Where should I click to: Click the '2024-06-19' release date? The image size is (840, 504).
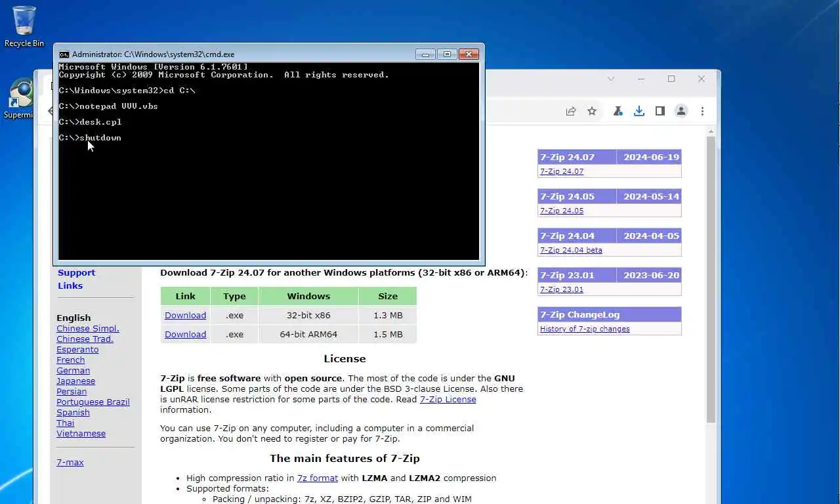[652, 157]
